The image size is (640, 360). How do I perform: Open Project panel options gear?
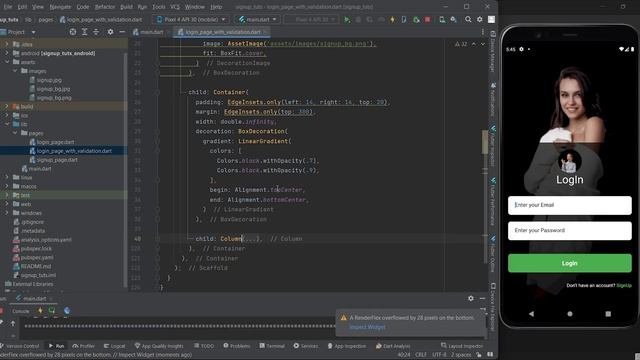point(110,32)
